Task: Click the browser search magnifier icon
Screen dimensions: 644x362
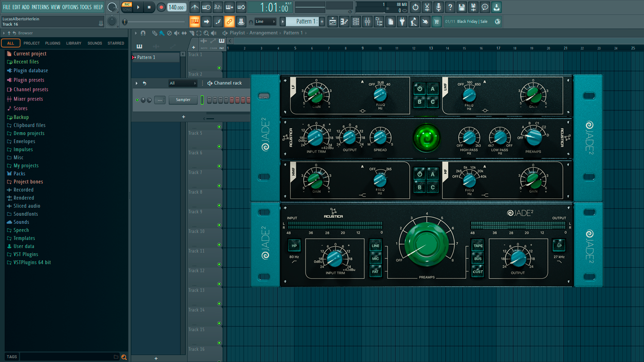Action: [x=124, y=357]
